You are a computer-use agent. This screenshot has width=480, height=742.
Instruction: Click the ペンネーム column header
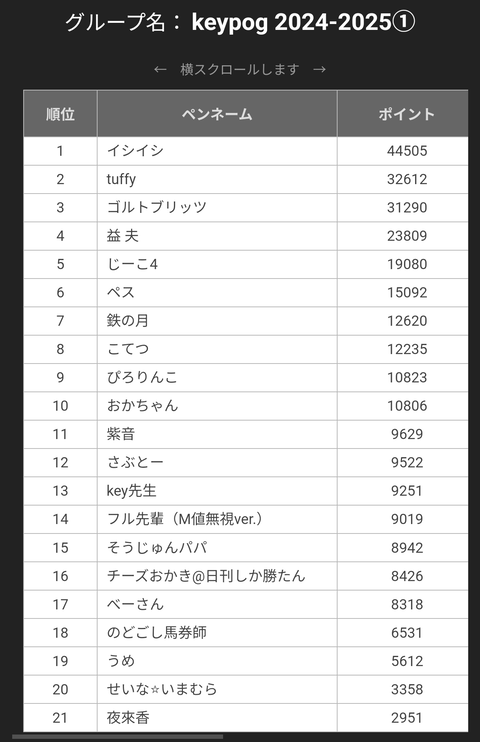(x=217, y=114)
